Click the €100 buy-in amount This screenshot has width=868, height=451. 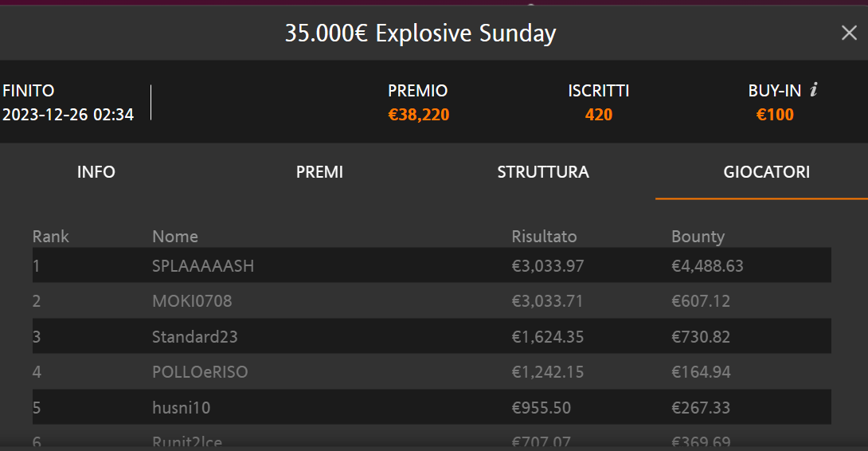[x=775, y=115]
